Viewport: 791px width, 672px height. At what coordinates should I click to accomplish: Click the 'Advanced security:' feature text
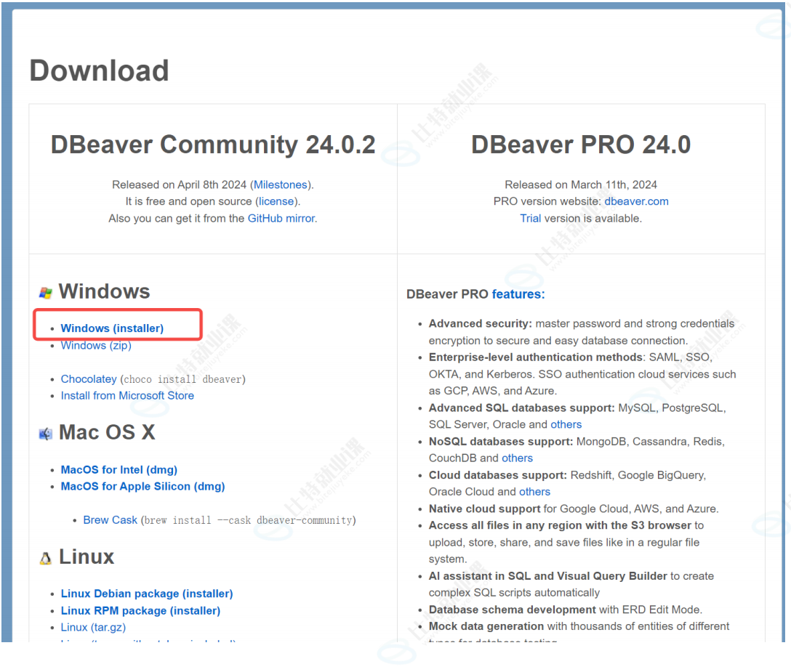481,323
